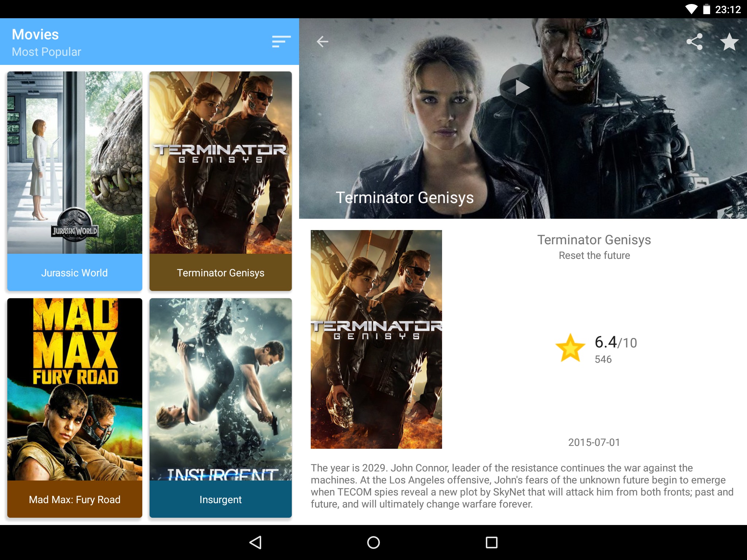Viewport: 747px width, 560px height.
Task: Tap the back arrow on movie detail
Action: (322, 42)
